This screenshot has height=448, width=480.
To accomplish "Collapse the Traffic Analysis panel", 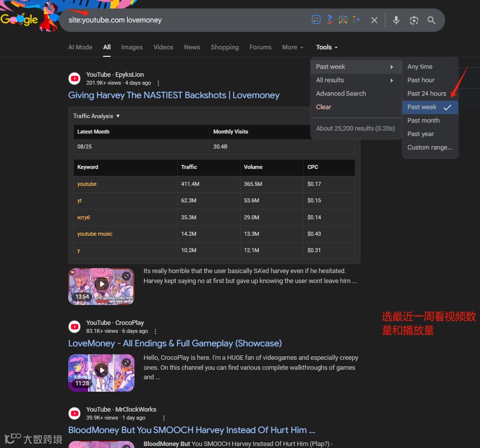I will [97, 116].
